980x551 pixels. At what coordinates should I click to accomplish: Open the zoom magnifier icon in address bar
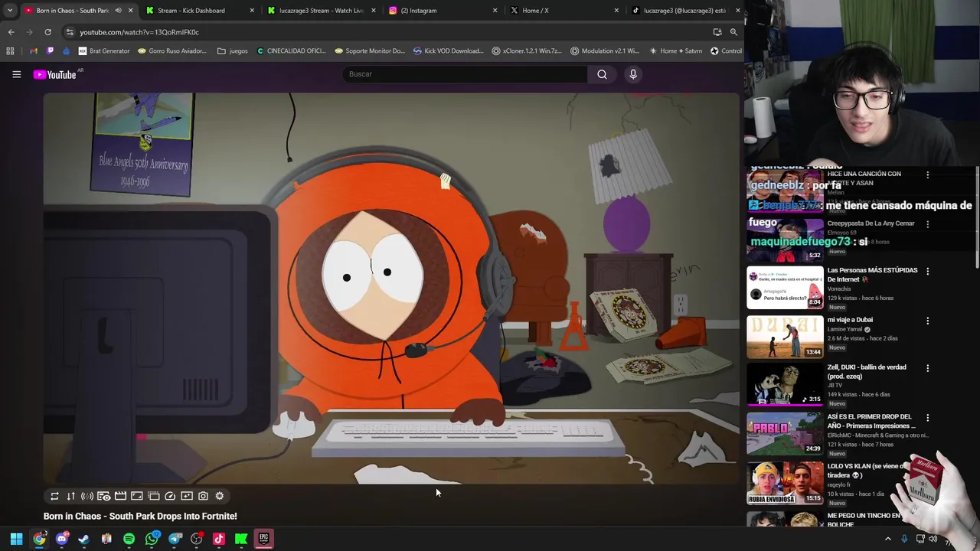733,32
